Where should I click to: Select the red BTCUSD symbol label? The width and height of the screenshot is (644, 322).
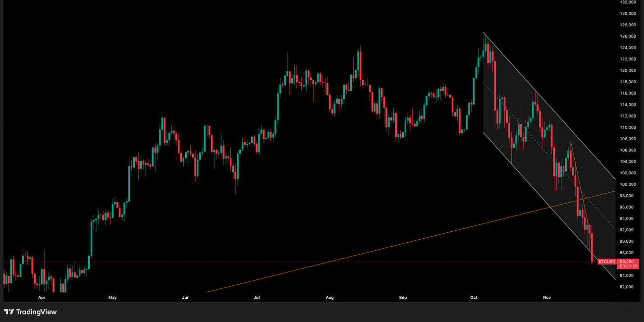605,261
